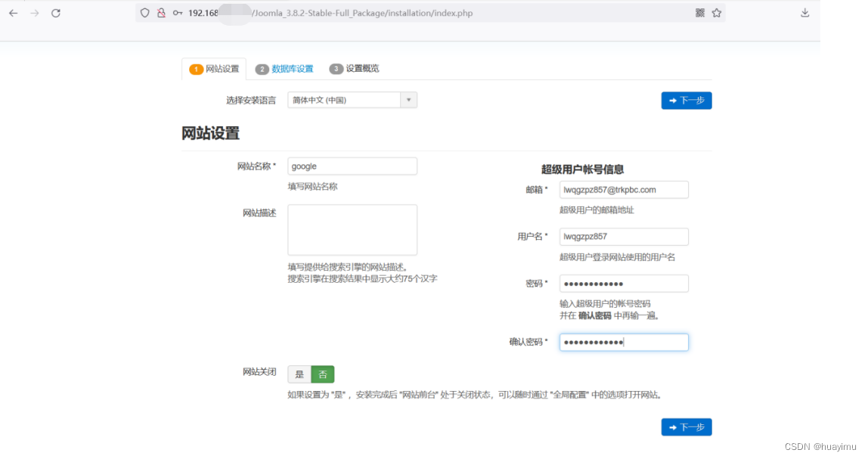Open the page translation icon near the star
Viewport: 868px width, 459px height.
699,13
